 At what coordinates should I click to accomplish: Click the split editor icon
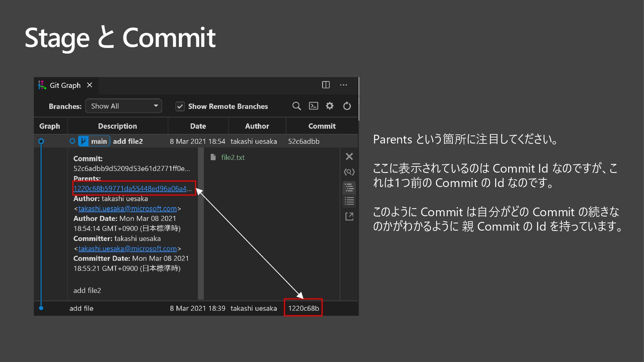tap(326, 85)
